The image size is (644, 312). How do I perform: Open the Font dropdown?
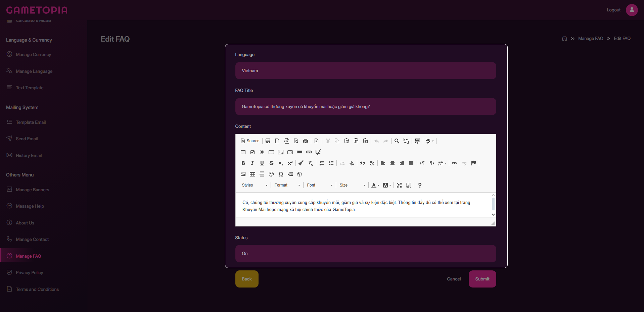(x=320, y=185)
